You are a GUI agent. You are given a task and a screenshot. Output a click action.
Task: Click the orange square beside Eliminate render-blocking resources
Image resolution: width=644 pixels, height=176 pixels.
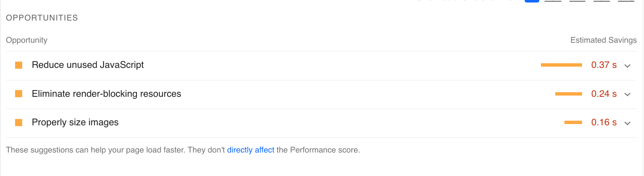18,94
